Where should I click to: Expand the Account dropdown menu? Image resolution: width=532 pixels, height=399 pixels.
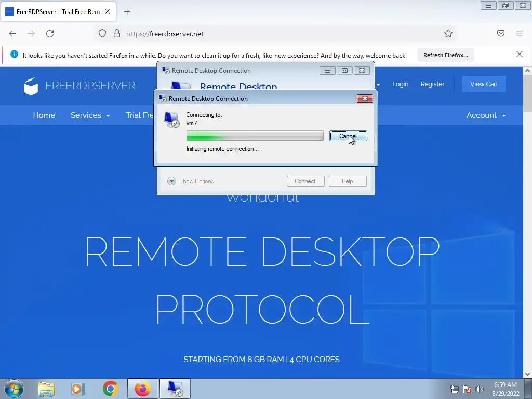(x=486, y=115)
